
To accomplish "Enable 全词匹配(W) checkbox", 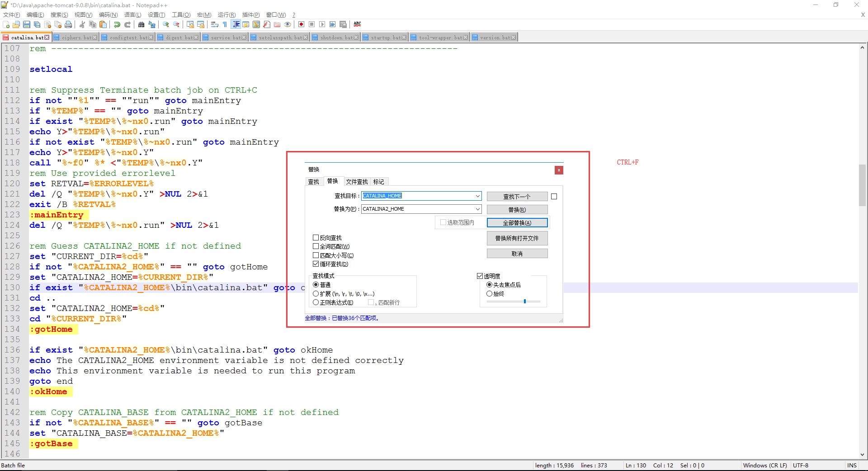I will tap(316, 246).
